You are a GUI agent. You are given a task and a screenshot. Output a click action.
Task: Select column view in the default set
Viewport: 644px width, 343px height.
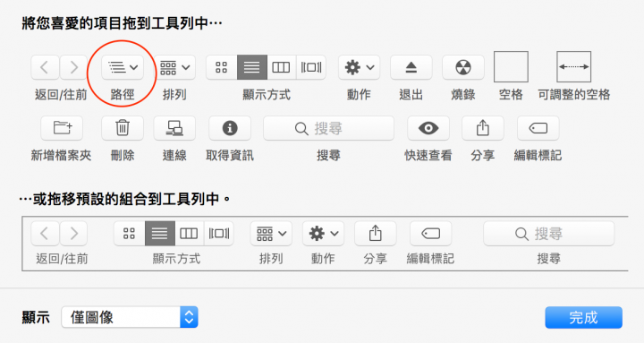[x=190, y=233]
